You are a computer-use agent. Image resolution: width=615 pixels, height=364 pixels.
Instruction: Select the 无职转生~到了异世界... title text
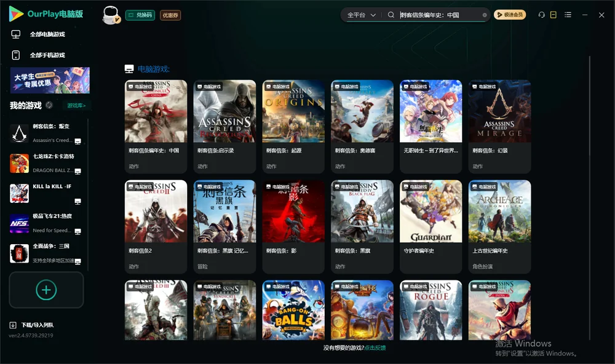(430, 151)
